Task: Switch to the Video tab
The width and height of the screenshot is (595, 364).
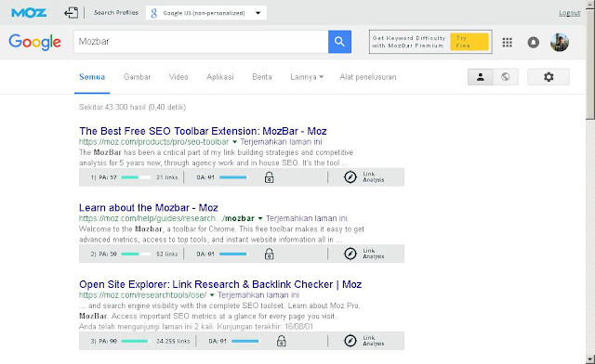Action: (x=178, y=77)
